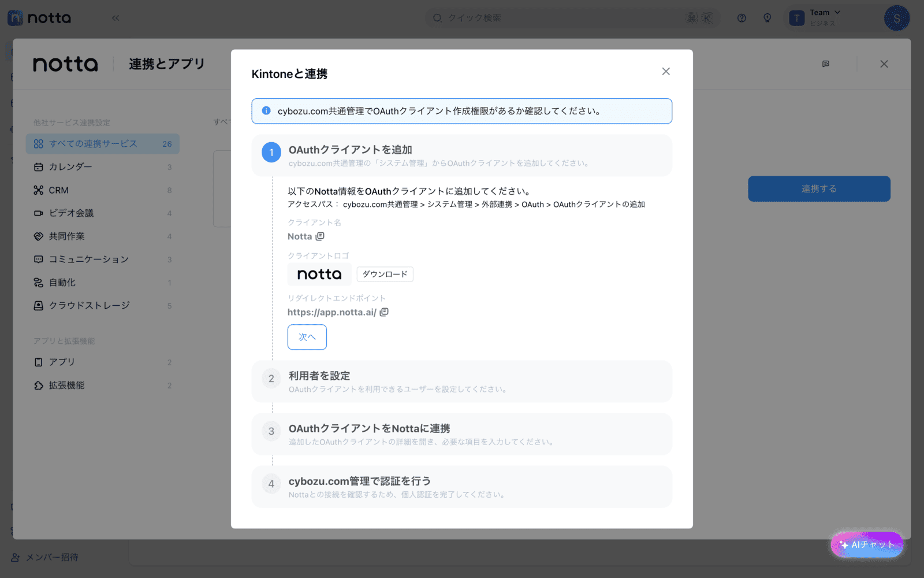This screenshot has width=924, height=578.
Task: Click the handshake icon for 共同作業
Action: coord(38,236)
